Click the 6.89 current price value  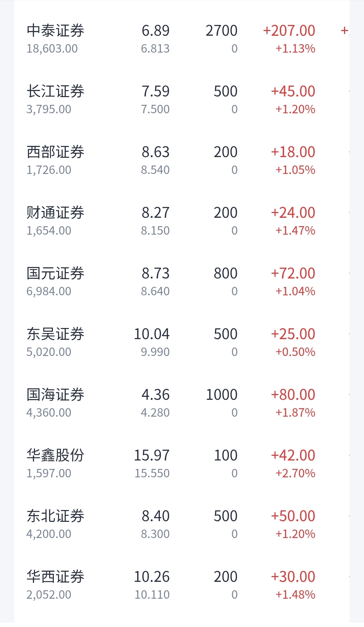(155, 31)
